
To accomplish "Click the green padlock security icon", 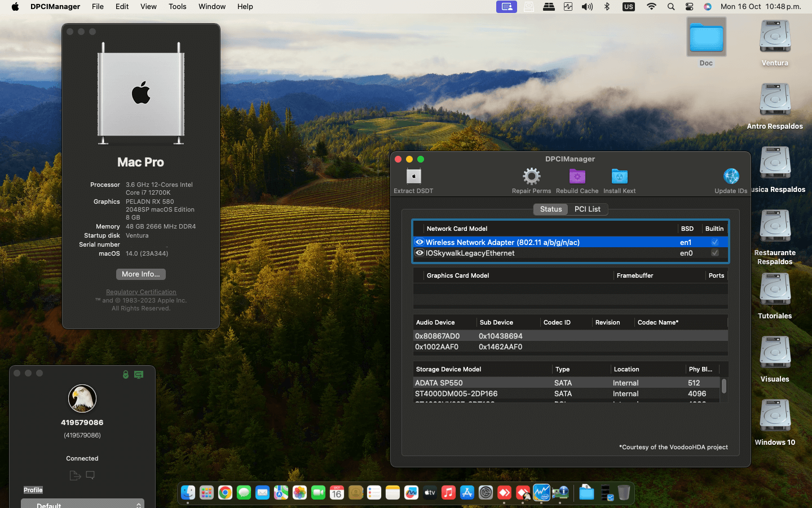I will [126, 375].
